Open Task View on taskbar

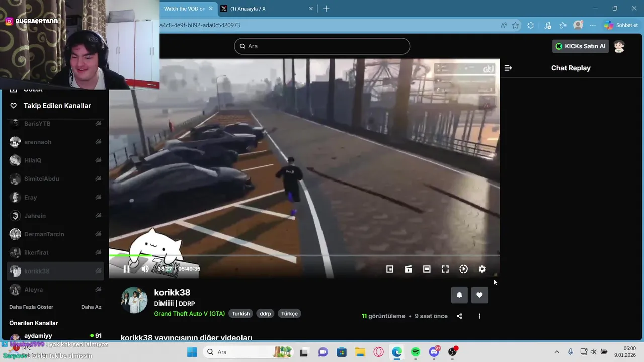click(304, 352)
